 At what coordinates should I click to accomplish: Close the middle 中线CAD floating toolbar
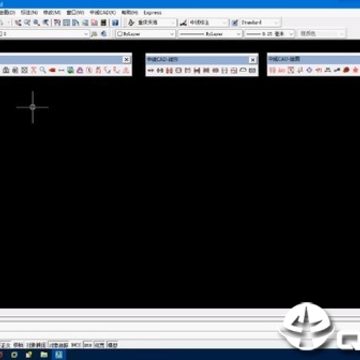pos(253,60)
